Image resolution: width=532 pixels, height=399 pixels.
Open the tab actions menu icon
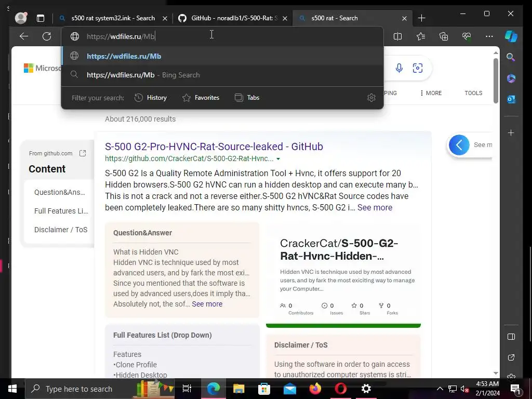click(41, 18)
